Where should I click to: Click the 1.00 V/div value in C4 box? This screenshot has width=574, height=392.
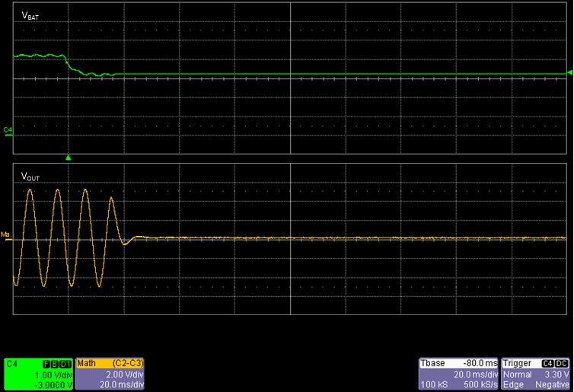(53, 374)
